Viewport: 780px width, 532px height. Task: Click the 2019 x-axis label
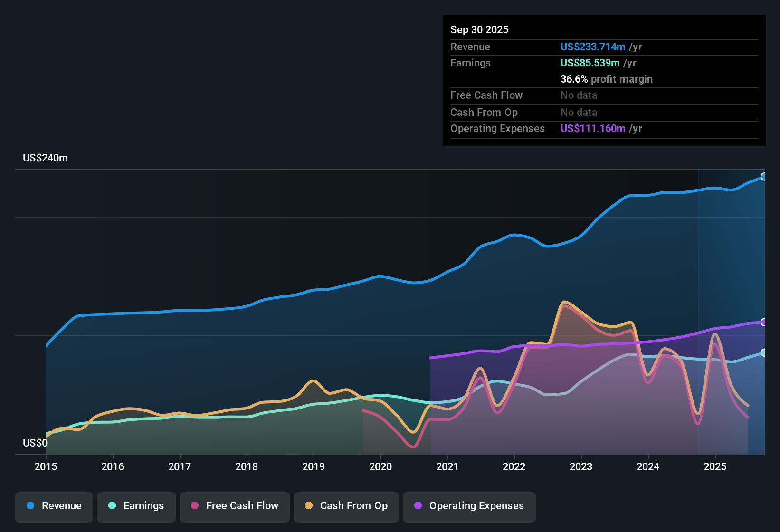[314, 466]
